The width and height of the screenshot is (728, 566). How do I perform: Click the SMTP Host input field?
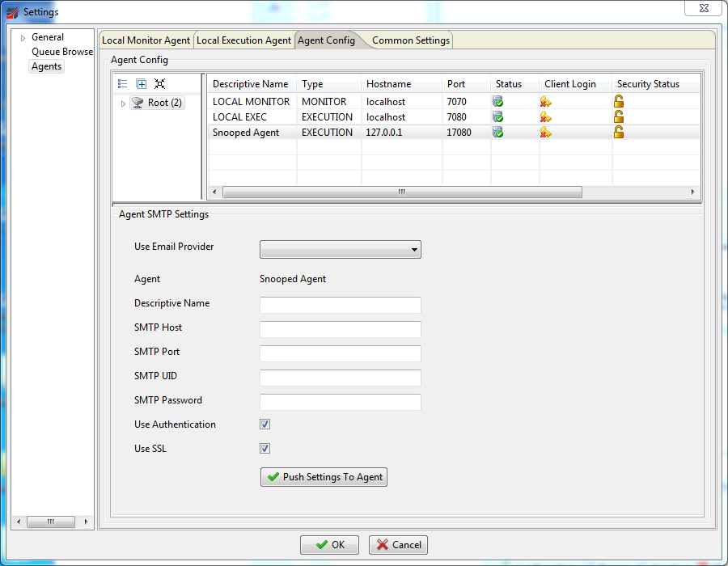(x=340, y=329)
